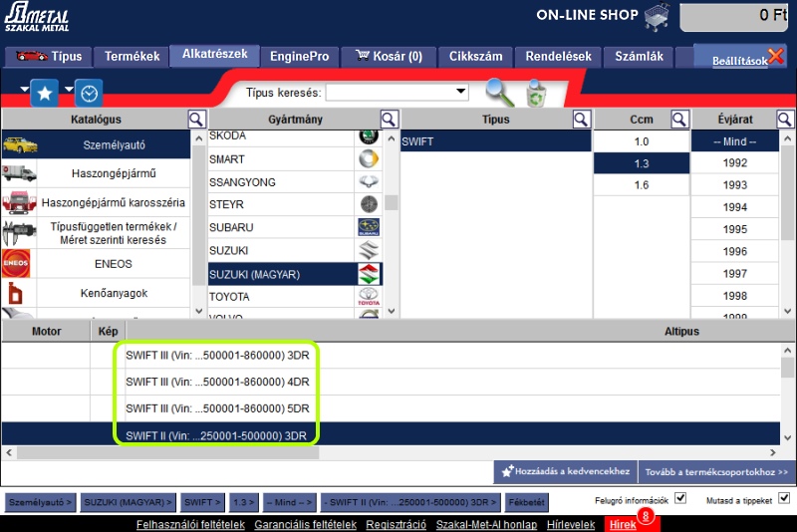
Task: Click the Steyr brand logo
Action: click(x=369, y=204)
